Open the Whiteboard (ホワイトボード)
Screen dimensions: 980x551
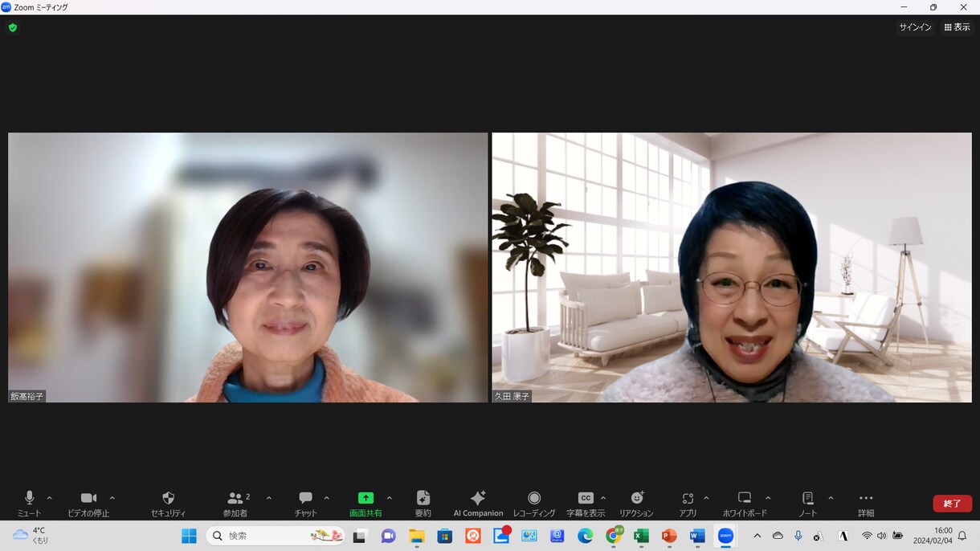click(x=745, y=504)
